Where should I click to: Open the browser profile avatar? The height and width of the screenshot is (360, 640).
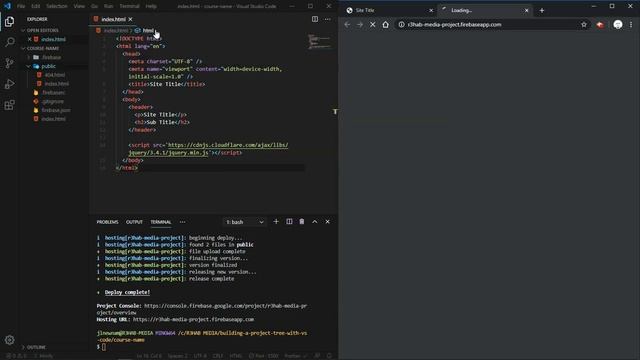coord(618,24)
